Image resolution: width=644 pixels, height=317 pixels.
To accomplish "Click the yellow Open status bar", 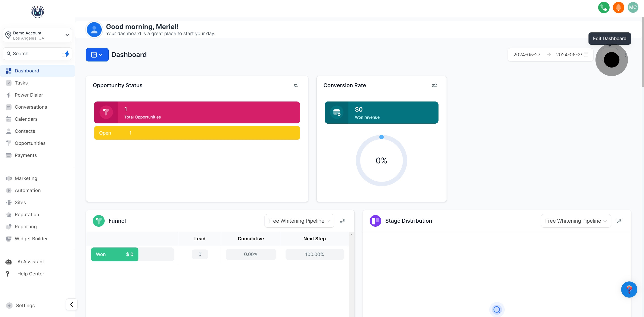I will (197, 133).
